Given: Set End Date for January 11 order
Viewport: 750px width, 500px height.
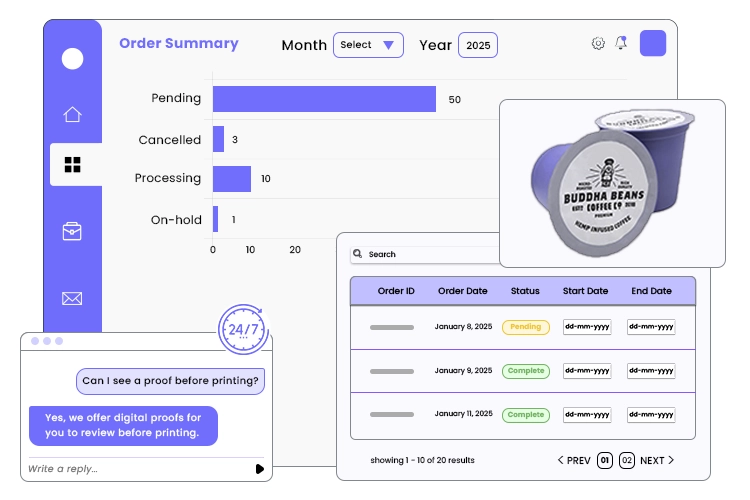Looking at the screenshot, I should [651, 415].
